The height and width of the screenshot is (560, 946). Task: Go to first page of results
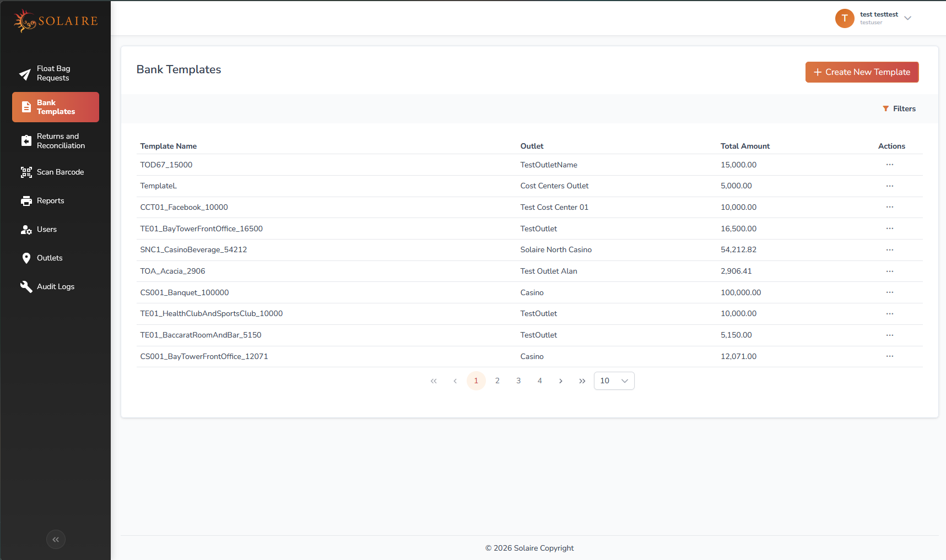pos(434,381)
